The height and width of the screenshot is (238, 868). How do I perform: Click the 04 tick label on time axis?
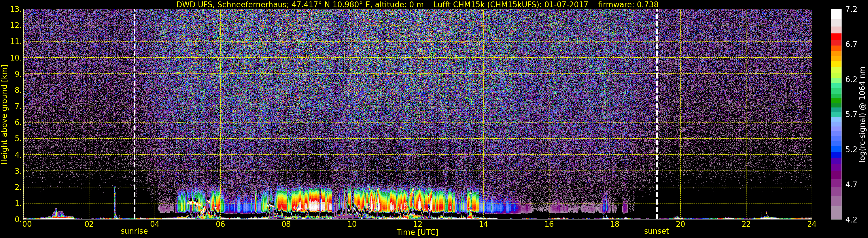[155, 224]
